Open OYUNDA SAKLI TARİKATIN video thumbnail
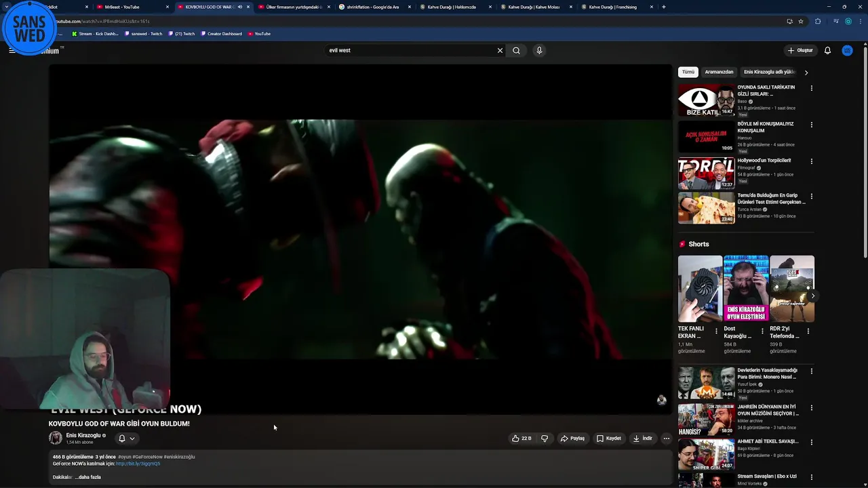Image resolution: width=868 pixels, height=488 pixels. pyautogui.click(x=706, y=100)
